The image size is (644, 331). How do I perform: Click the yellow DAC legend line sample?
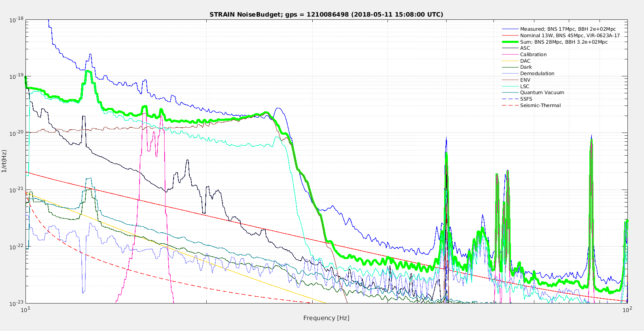pyautogui.click(x=510, y=61)
